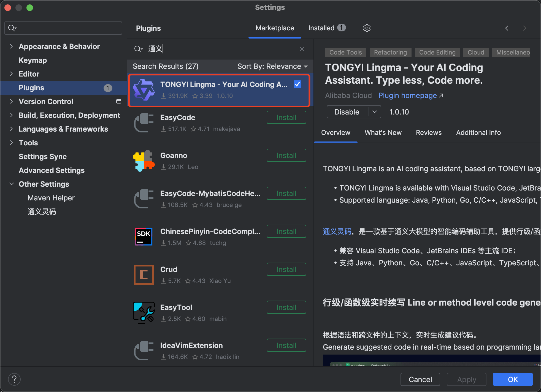Screen dimensions: 541x392
Task: Go back with the left arrow
Action: 508,28
